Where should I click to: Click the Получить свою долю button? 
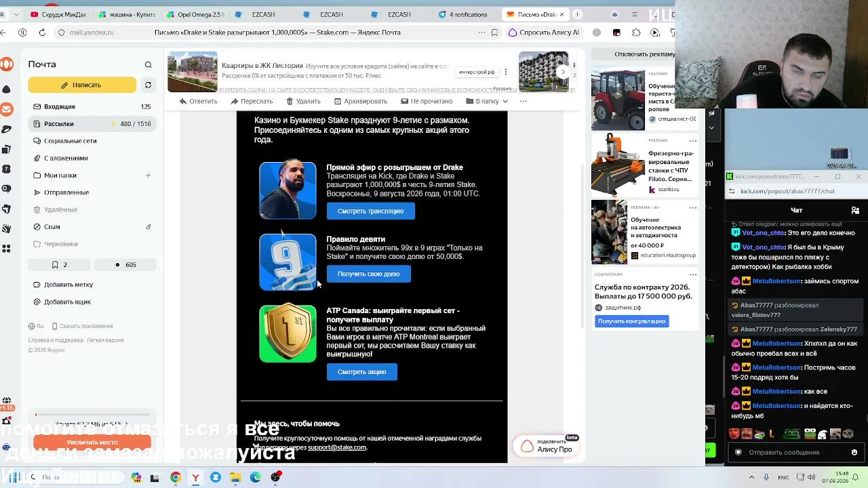368,274
